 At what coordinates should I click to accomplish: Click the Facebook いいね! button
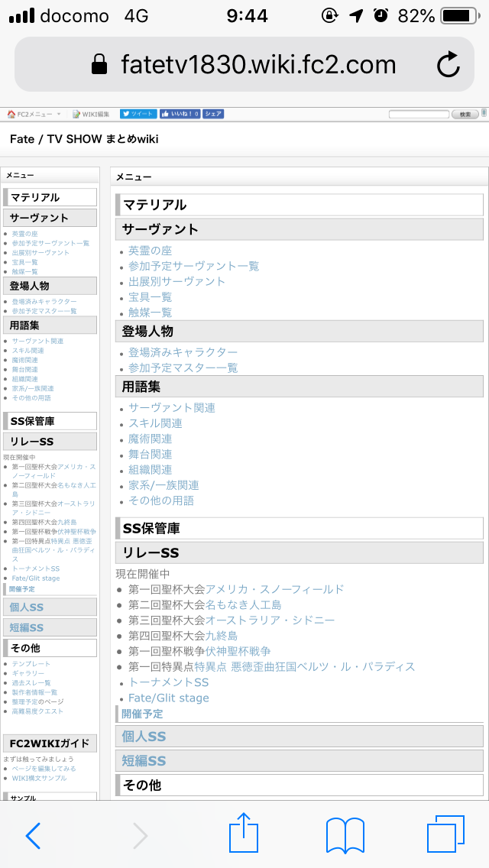pyautogui.click(x=180, y=114)
